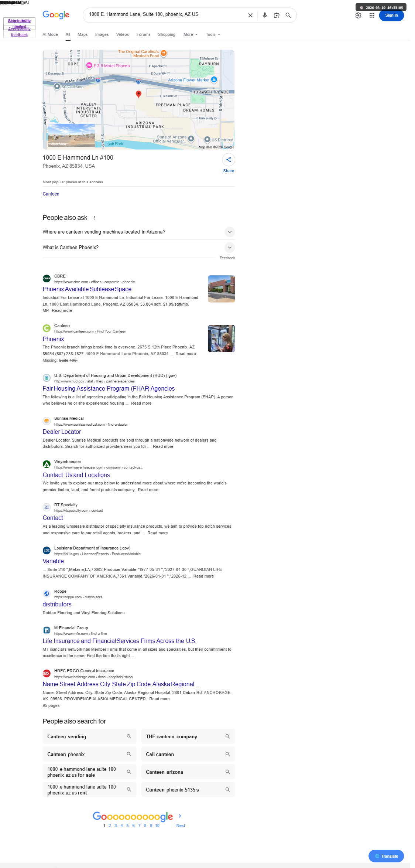The image size is (415, 868).
Task: Click the red map location pin
Action: (138, 94)
